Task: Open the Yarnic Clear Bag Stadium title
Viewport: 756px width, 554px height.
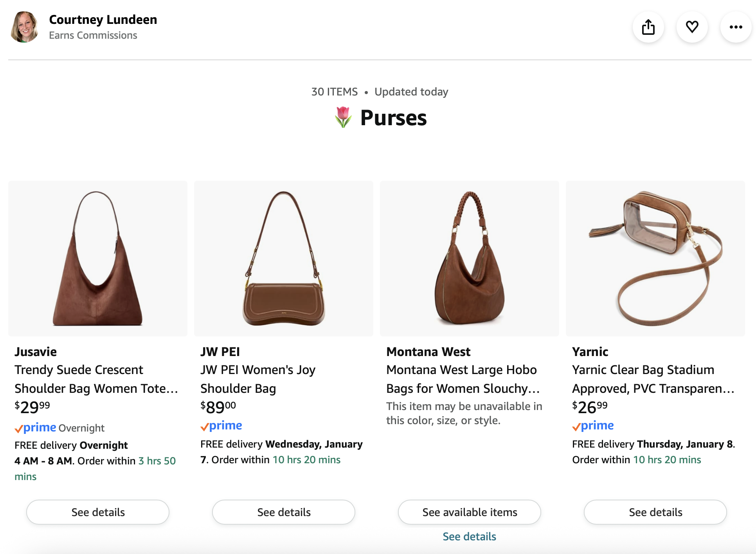Action: [653, 379]
